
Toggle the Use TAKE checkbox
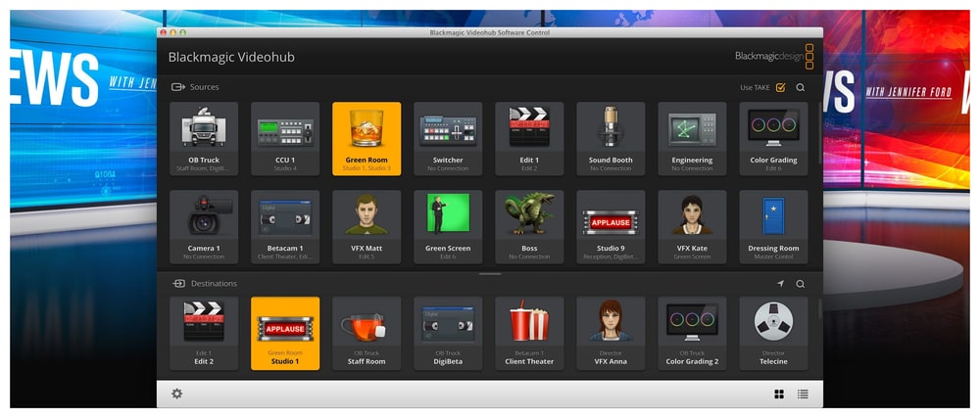(780, 87)
